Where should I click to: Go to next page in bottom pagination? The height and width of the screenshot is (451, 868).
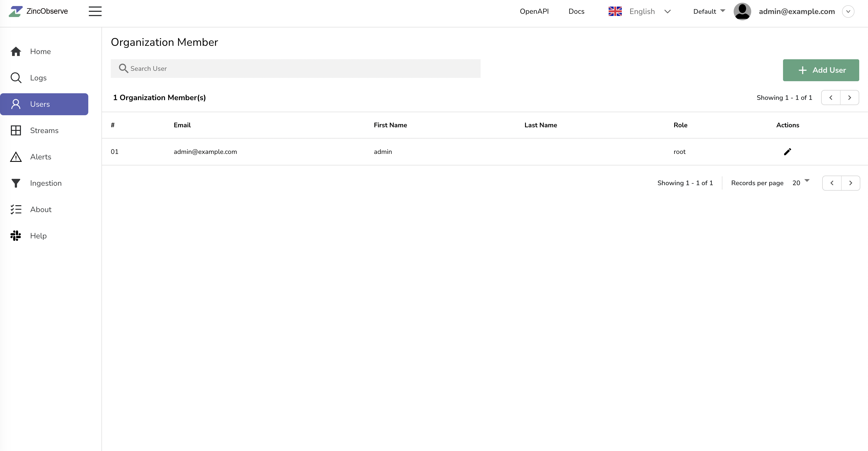click(x=850, y=183)
